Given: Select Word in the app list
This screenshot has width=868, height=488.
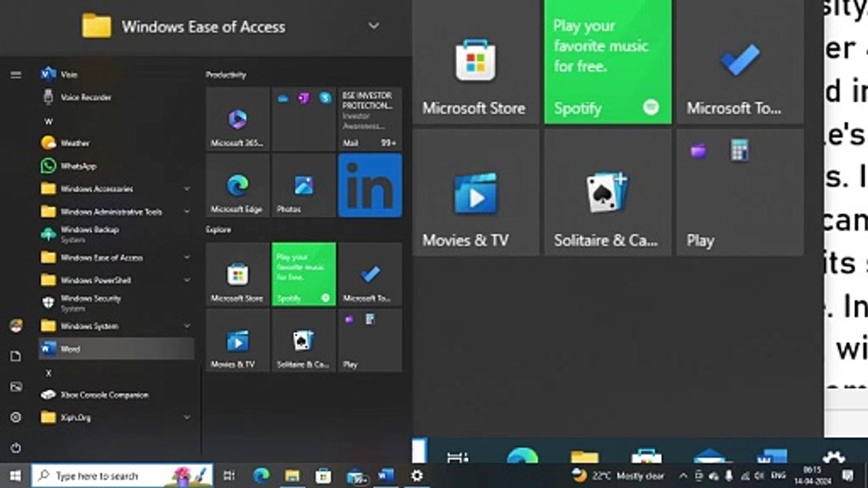Looking at the screenshot, I should (x=117, y=349).
